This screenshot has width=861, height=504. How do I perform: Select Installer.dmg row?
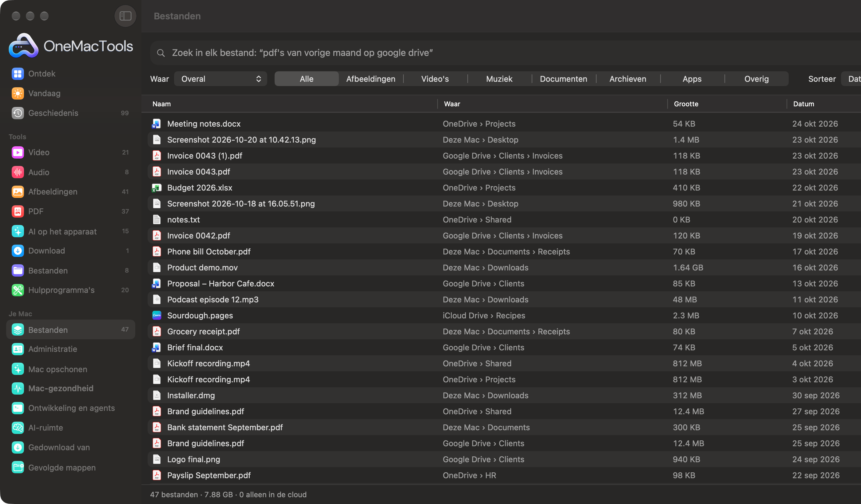(x=504, y=396)
